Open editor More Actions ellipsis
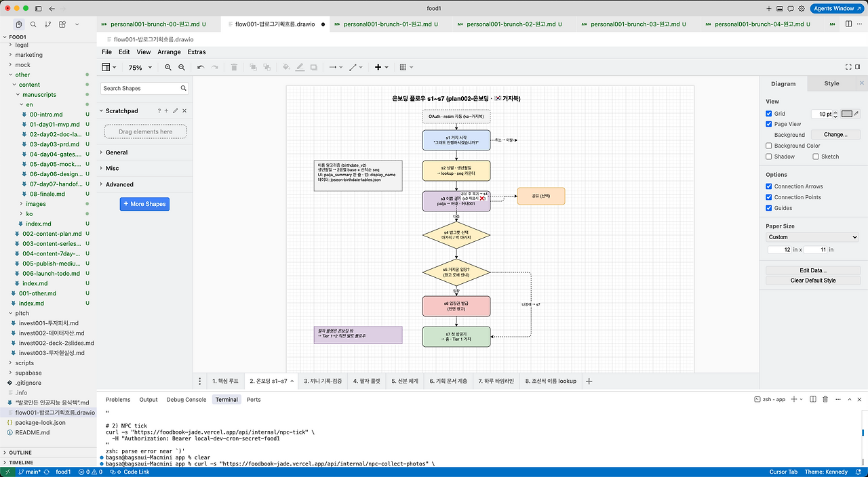The width and height of the screenshot is (868, 477). [861, 24]
